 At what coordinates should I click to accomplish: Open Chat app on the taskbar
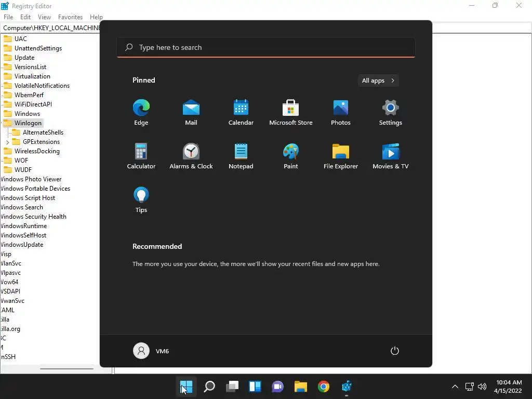[277, 387]
